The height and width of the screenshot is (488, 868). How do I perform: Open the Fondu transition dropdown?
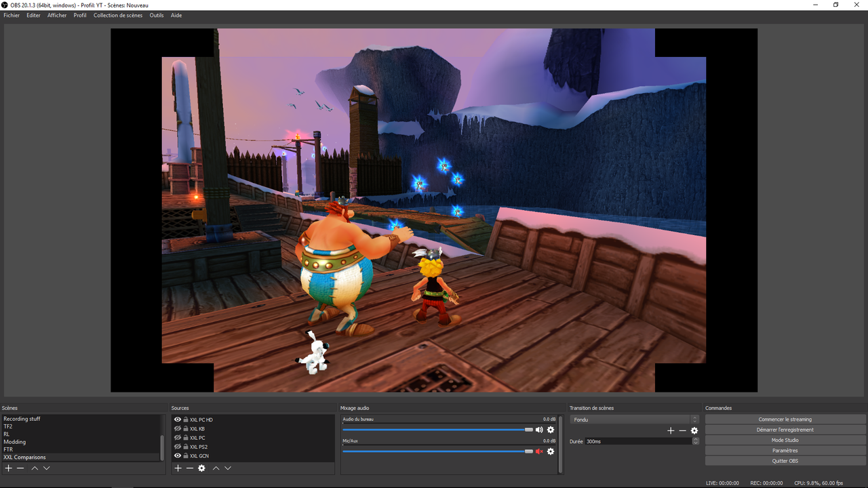coord(634,420)
